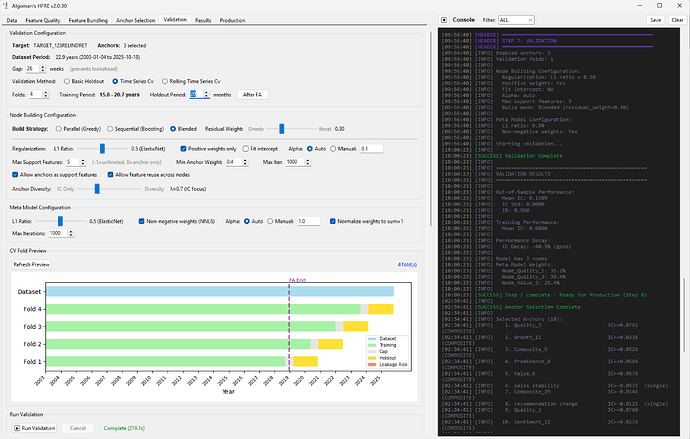Click the 'Complete (219.1s)' status text
This screenshot has height=439, width=690.
point(124,428)
